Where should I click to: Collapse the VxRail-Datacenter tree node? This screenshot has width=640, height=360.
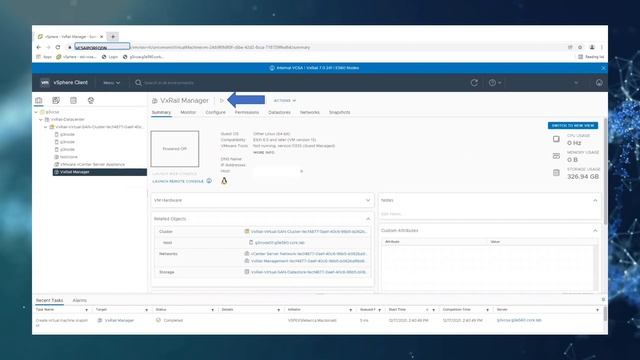[41, 120]
